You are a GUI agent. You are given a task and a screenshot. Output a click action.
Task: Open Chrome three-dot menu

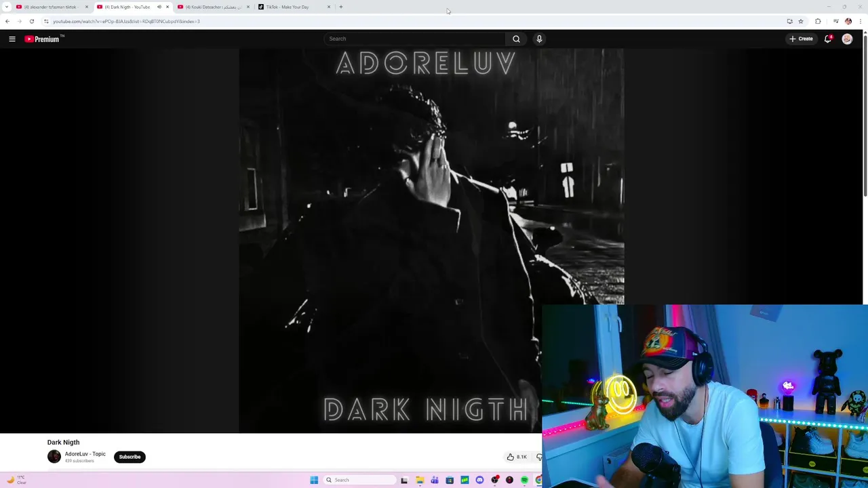[x=860, y=21]
